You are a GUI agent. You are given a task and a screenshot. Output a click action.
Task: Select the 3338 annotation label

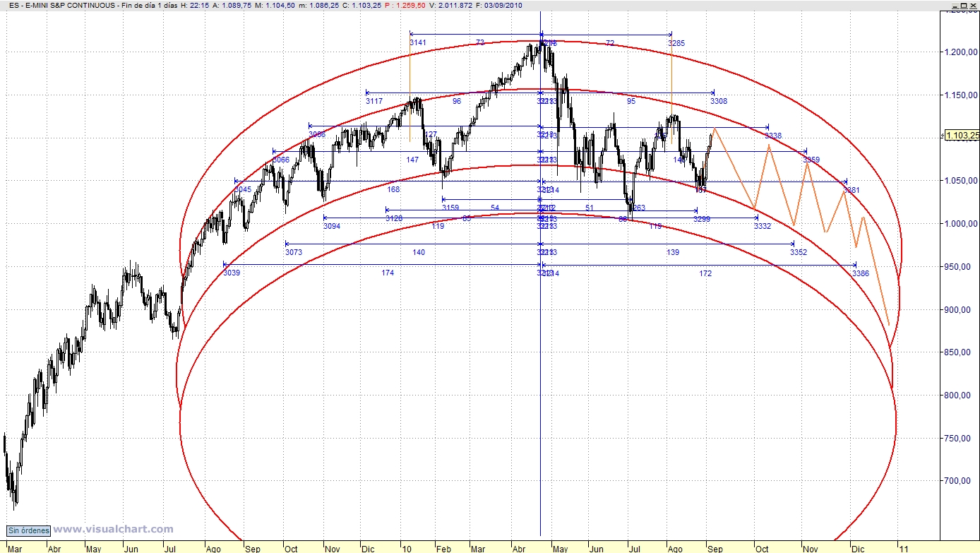[773, 136]
